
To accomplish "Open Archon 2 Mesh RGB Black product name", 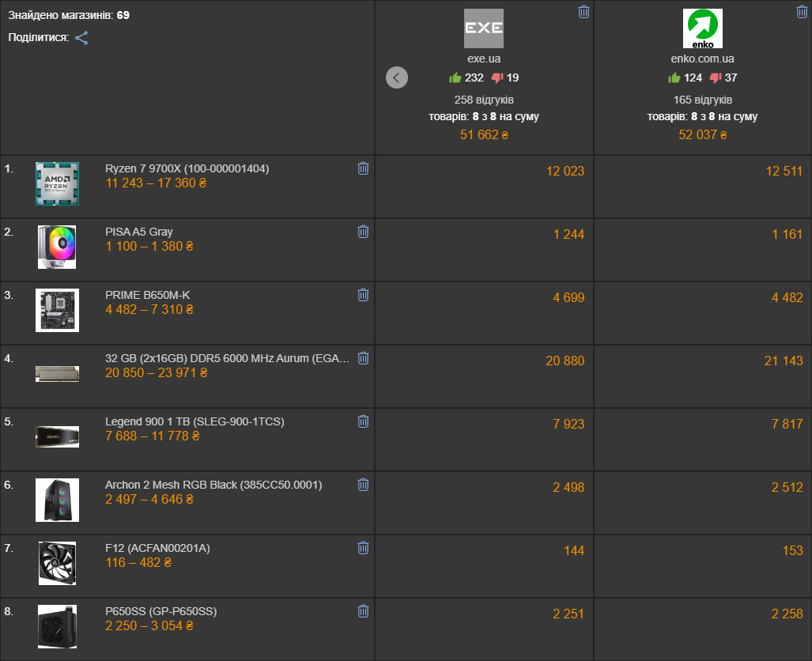I will 213,485.
